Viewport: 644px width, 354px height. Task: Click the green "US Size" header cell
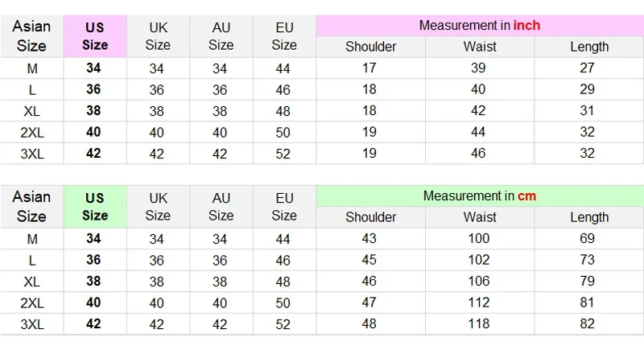point(95,207)
